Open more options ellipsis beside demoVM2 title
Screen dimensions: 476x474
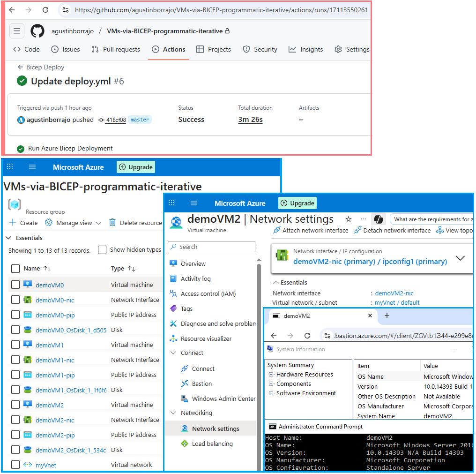tap(364, 219)
